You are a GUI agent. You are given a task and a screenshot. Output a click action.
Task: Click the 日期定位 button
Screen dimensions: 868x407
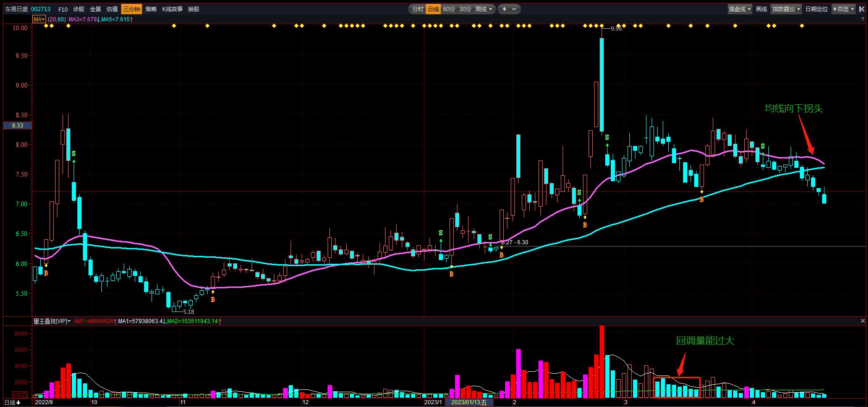coord(817,9)
